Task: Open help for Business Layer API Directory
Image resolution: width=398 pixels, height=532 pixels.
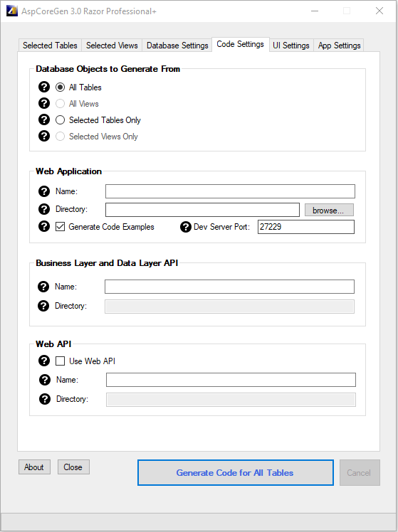Action: pos(43,306)
